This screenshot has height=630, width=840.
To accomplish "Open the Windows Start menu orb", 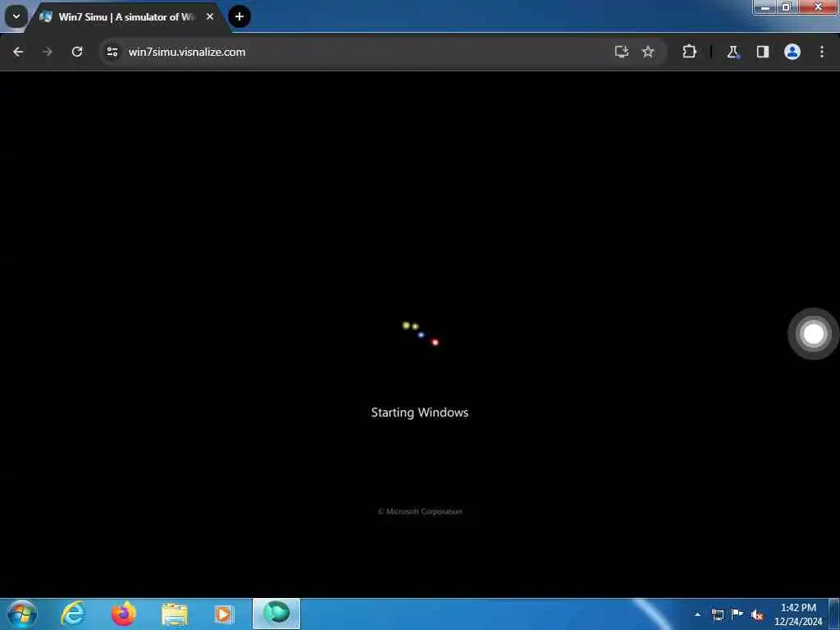I will 22,614.
